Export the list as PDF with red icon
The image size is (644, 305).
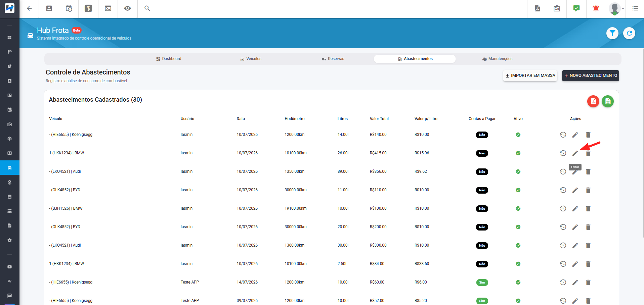pos(593,101)
